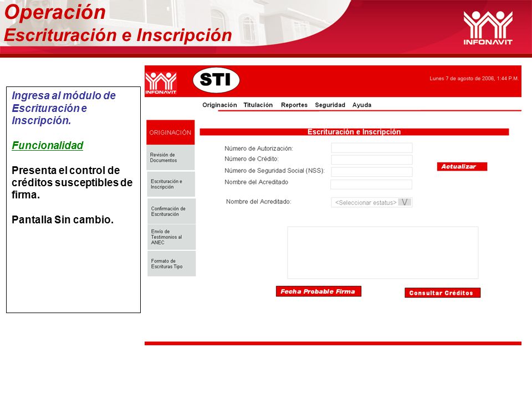Click the Actualizar button
532x399 pixels.
462,167
